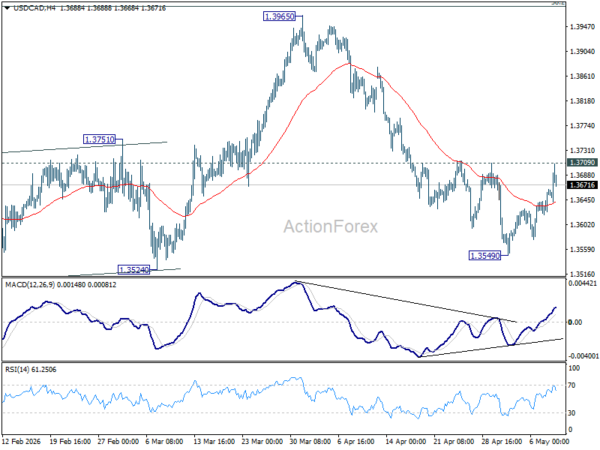Click the dropdown triangle beside USDCAD,H4
This screenshot has height=450, width=600.
click(x=7, y=8)
